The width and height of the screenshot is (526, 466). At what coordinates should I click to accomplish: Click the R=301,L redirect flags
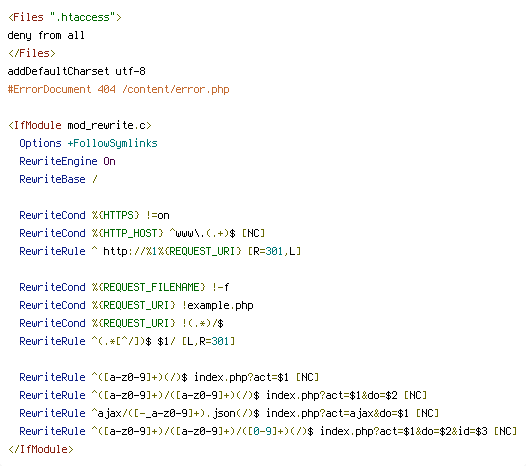(274, 251)
